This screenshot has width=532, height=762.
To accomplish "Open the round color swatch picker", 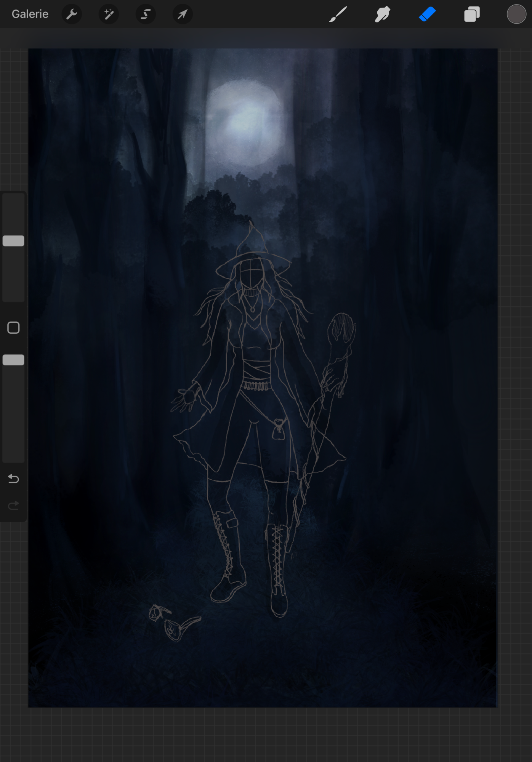I will (x=516, y=14).
